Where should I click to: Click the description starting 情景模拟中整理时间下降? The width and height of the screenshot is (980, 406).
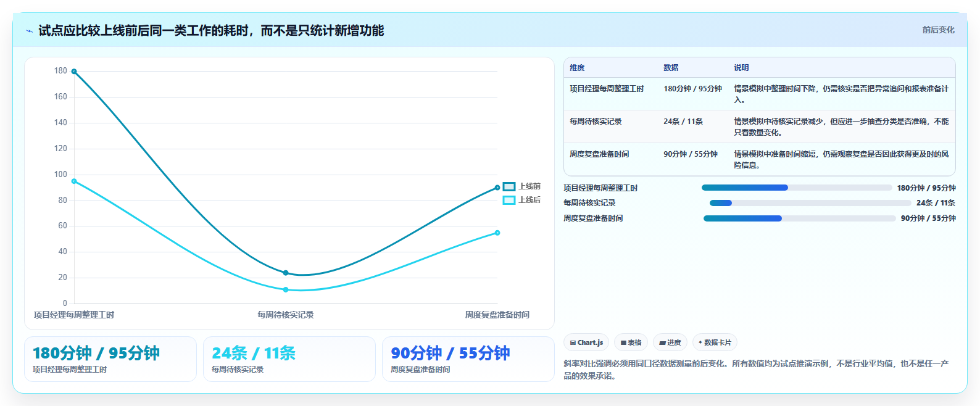coord(841,94)
